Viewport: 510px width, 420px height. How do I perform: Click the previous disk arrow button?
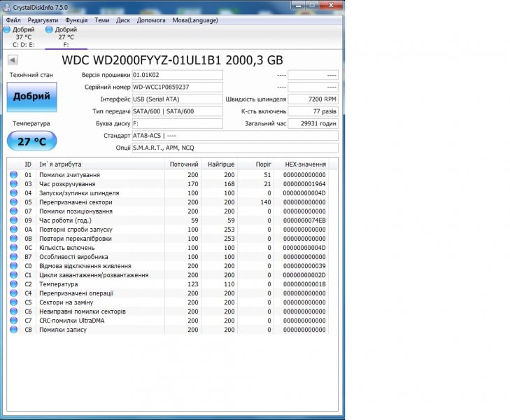point(13,61)
